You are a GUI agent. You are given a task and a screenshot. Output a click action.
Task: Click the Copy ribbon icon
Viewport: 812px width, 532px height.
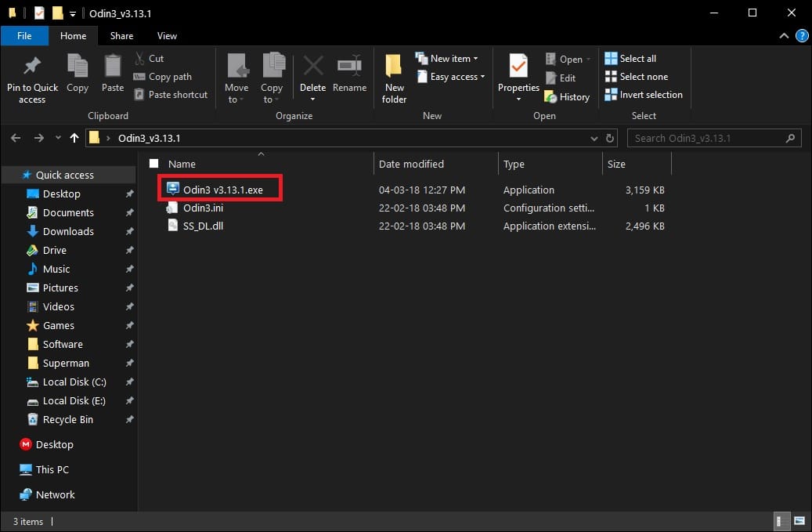[78, 67]
